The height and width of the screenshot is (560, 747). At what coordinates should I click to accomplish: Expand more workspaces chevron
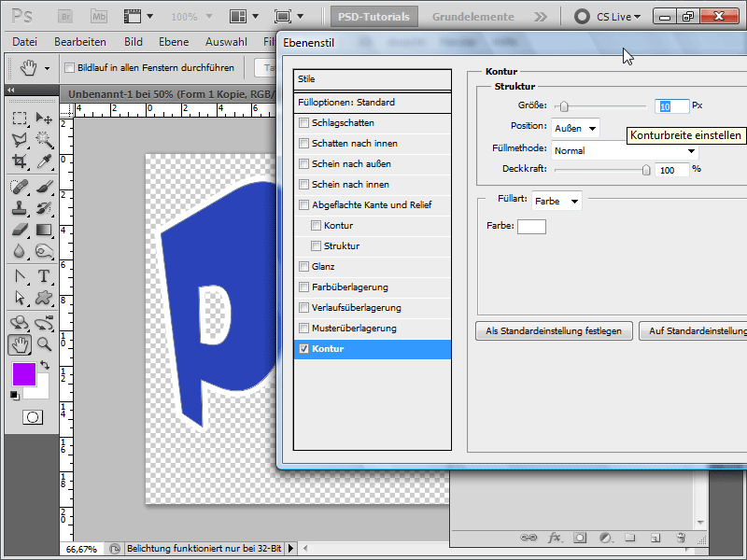[541, 17]
